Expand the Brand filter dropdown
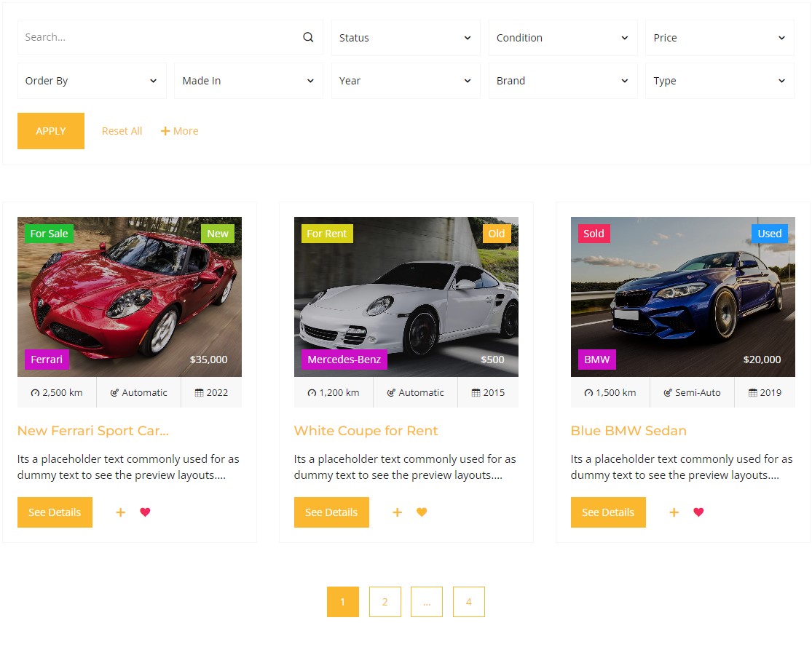The height and width of the screenshot is (655, 812). pos(562,81)
